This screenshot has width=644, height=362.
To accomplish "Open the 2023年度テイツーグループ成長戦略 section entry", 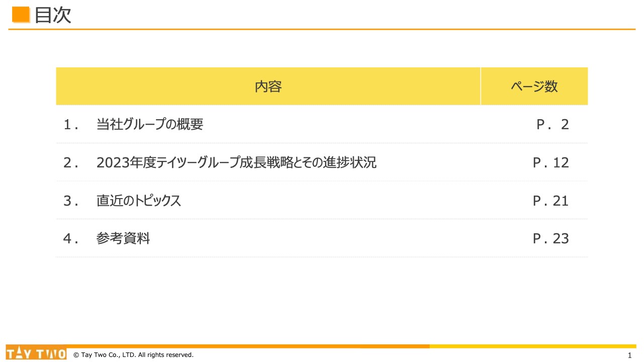I will (x=237, y=162).
